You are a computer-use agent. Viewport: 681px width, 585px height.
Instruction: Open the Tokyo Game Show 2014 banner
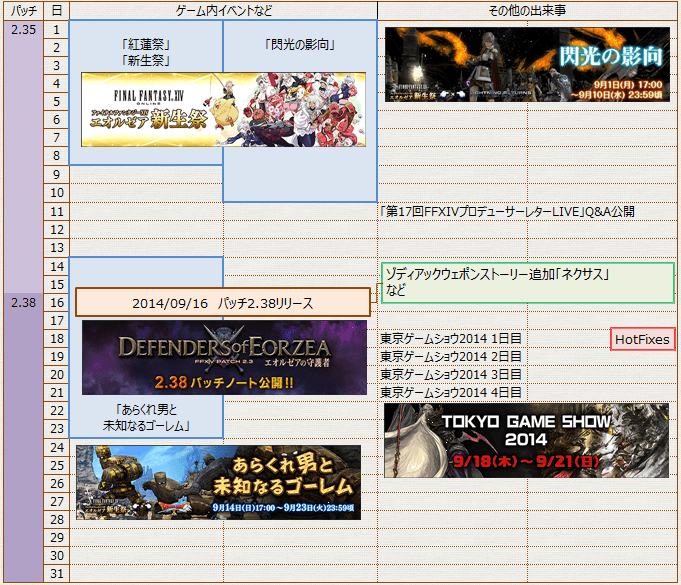pos(526,440)
